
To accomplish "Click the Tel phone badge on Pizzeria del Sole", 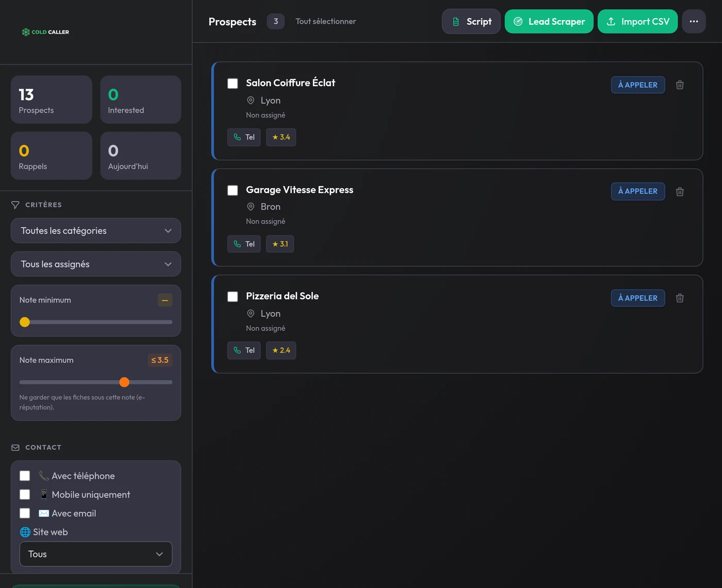I will tap(244, 350).
